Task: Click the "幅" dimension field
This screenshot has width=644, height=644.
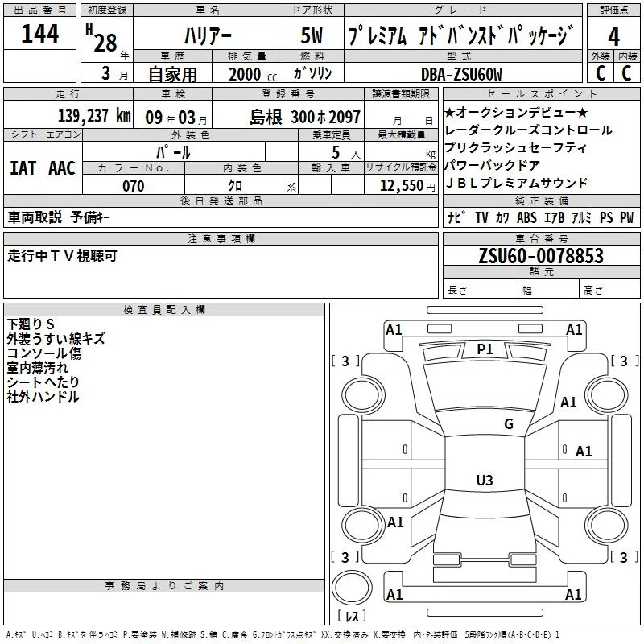Action: pos(548,289)
